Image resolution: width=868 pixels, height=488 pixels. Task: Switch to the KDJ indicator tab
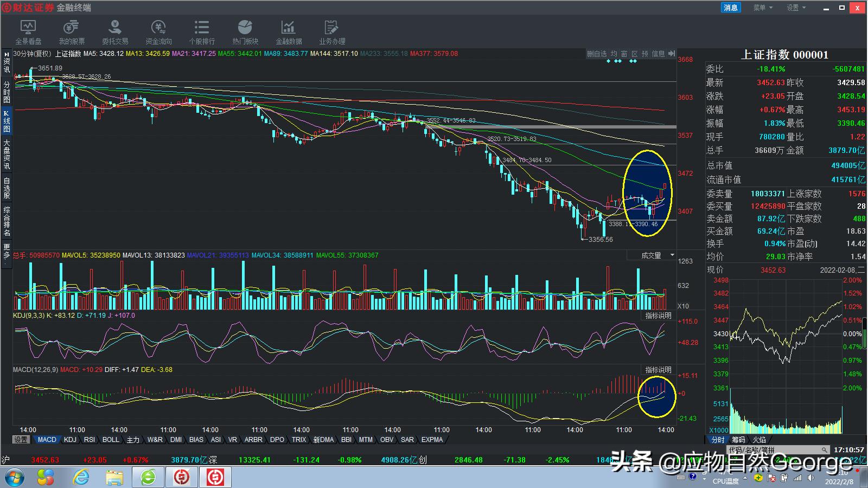(70, 440)
